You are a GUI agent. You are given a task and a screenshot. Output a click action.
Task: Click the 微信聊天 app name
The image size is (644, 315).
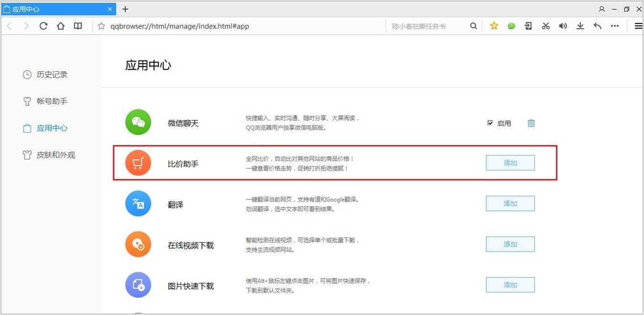[x=183, y=123]
